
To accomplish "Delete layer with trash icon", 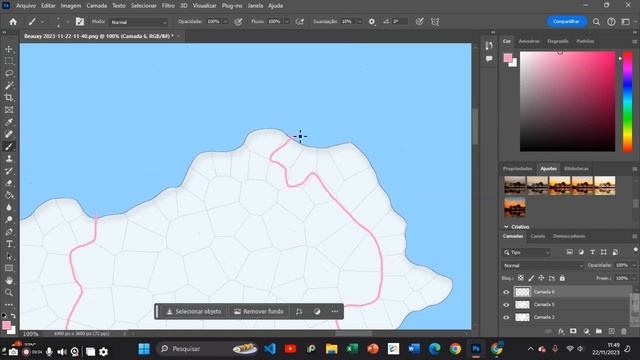I will [624, 331].
